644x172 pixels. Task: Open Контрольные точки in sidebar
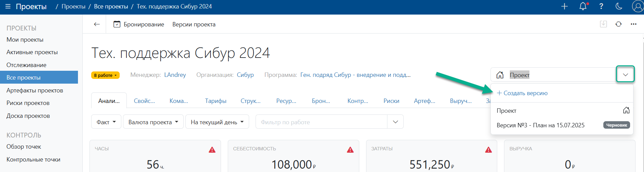[x=33, y=159]
